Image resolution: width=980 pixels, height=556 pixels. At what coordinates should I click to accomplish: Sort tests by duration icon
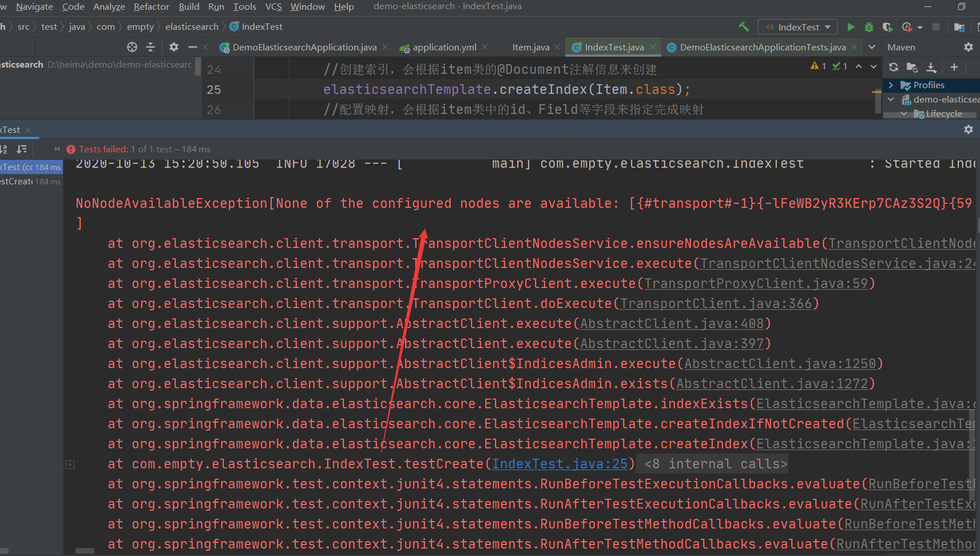pos(22,149)
